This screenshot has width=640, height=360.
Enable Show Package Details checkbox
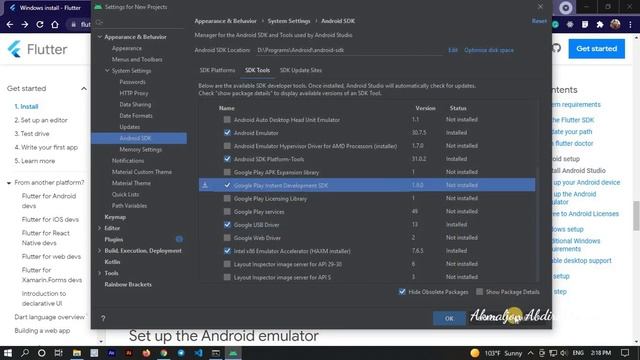tap(480, 291)
